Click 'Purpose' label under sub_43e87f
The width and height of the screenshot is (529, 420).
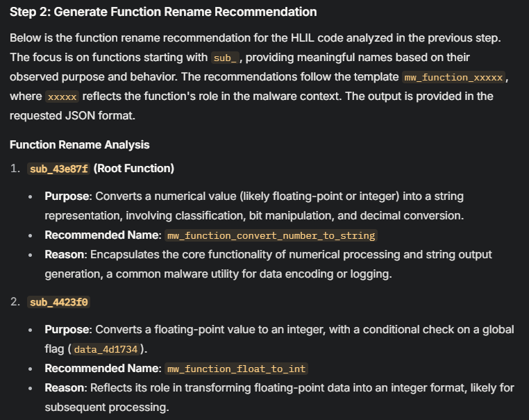(67, 196)
